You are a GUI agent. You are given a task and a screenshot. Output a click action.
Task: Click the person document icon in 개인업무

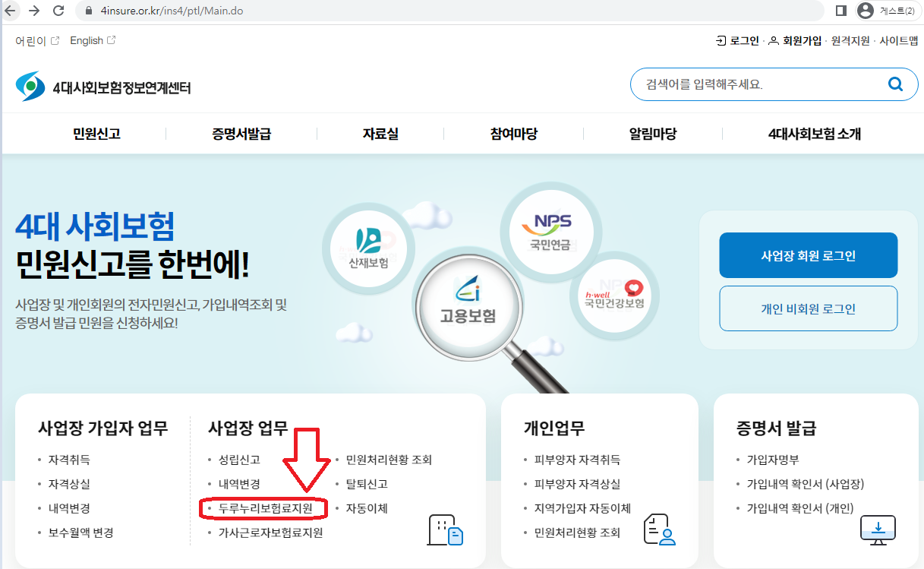659,529
